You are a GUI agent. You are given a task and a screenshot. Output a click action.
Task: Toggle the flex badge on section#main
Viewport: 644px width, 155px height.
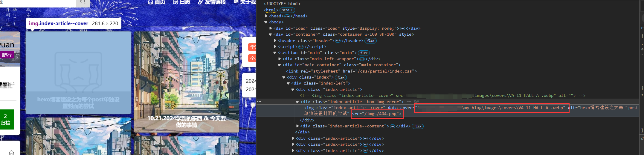364,53
